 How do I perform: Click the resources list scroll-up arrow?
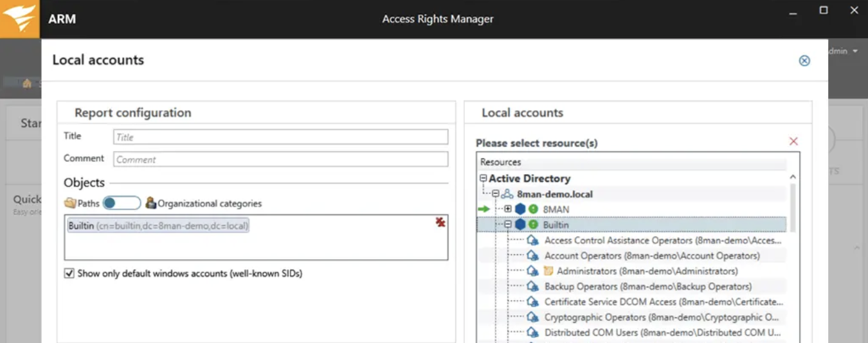pyautogui.click(x=793, y=177)
